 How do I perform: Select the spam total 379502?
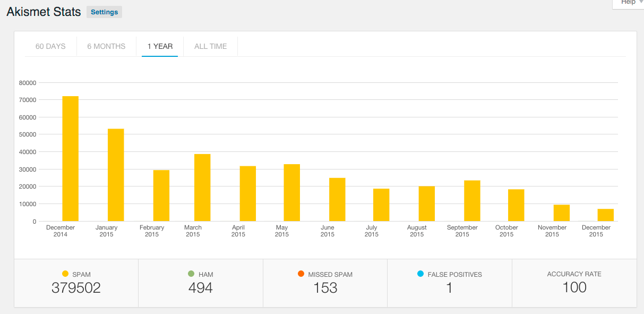pyautogui.click(x=76, y=288)
